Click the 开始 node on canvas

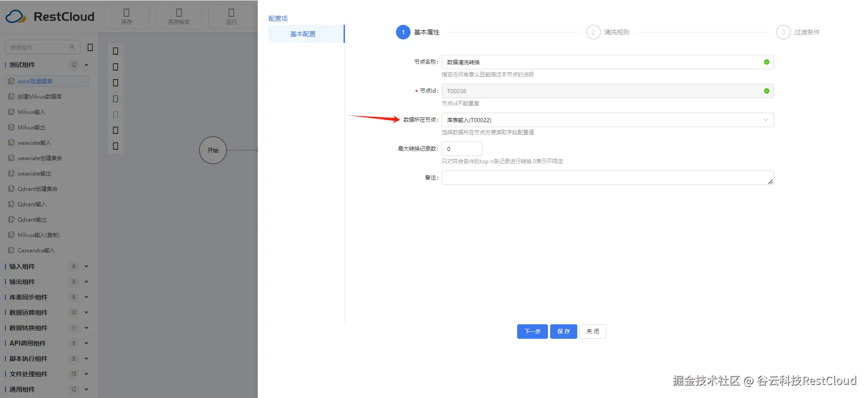213,150
